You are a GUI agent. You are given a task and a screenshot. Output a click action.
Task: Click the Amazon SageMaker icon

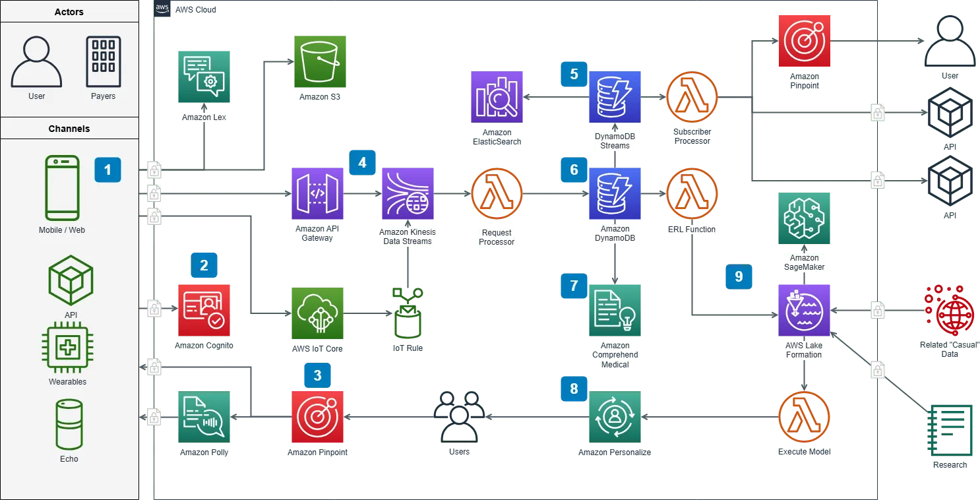click(804, 219)
